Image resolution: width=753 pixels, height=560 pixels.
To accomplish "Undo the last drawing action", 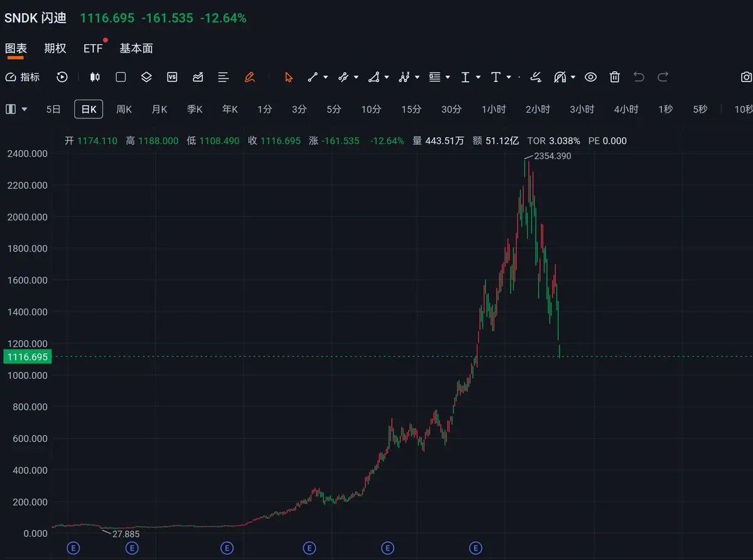I will coord(639,77).
